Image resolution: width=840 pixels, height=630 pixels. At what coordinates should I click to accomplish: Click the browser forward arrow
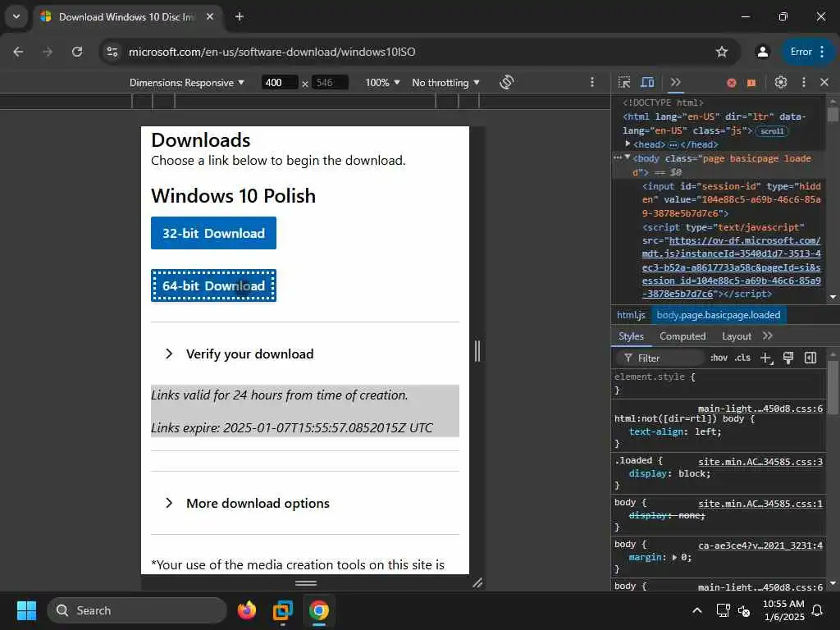48,52
